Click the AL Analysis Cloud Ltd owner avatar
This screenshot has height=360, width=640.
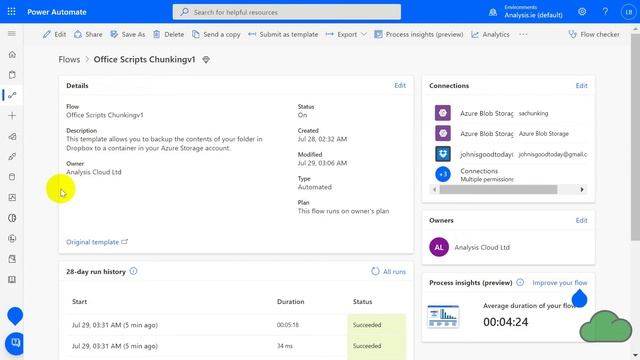[439, 247]
